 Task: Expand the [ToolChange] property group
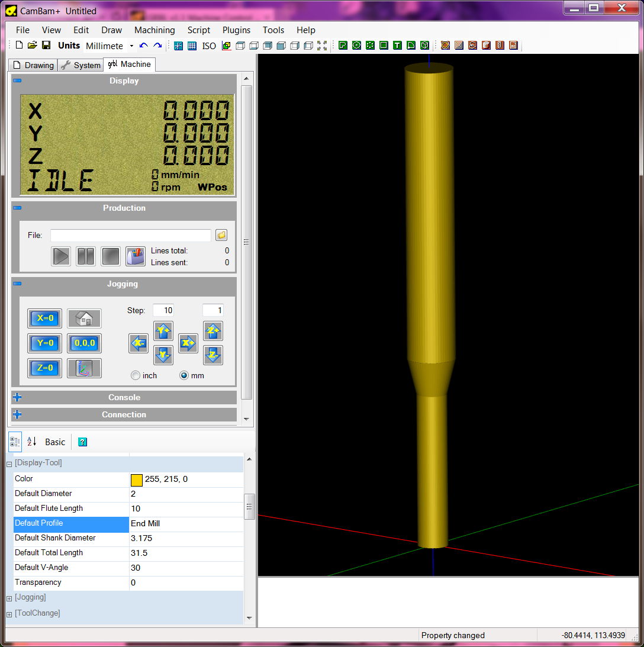coord(9,614)
